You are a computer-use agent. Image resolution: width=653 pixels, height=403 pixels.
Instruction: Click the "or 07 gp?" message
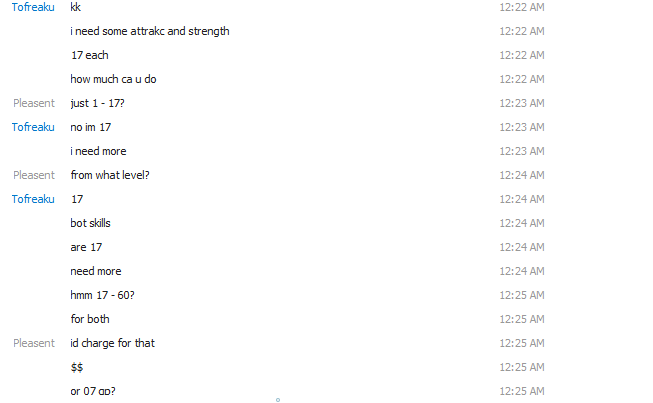pyautogui.click(x=93, y=391)
